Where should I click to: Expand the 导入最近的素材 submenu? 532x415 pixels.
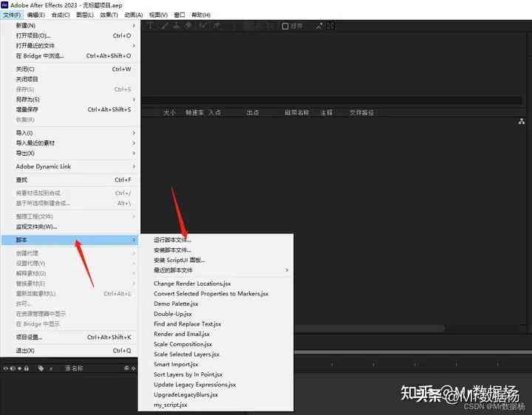(70, 143)
